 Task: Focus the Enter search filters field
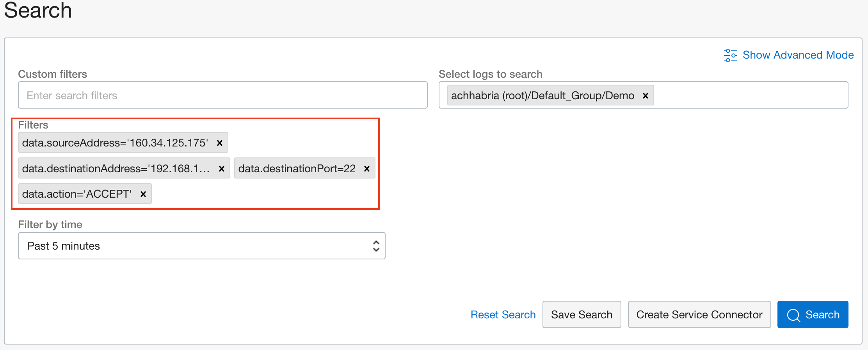pos(222,95)
